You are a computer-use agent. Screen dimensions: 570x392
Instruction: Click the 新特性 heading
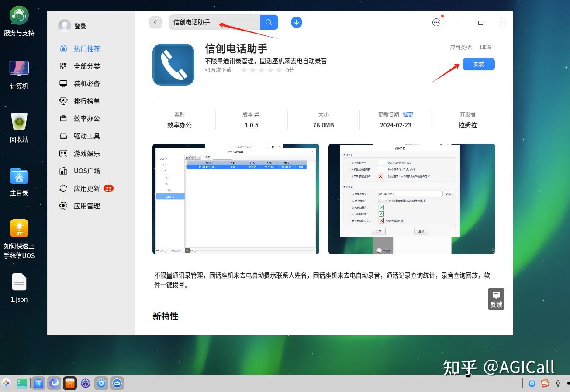tap(166, 316)
